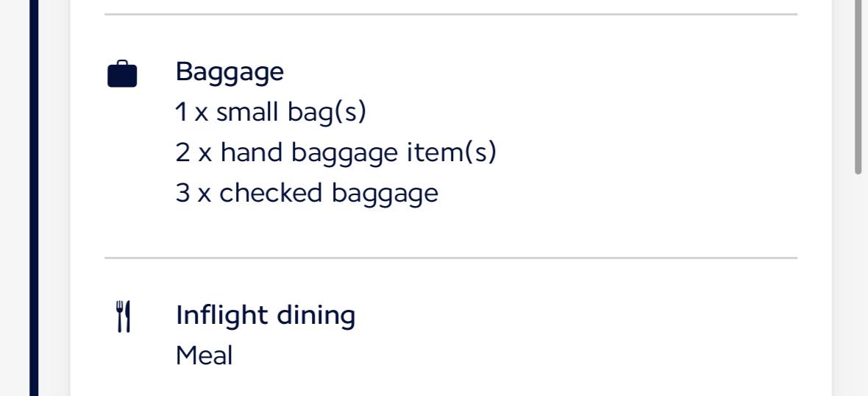Image resolution: width=868 pixels, height=396 pixels.
Task: Click the word "hand" in the baggage list
Action: [252, 153]
